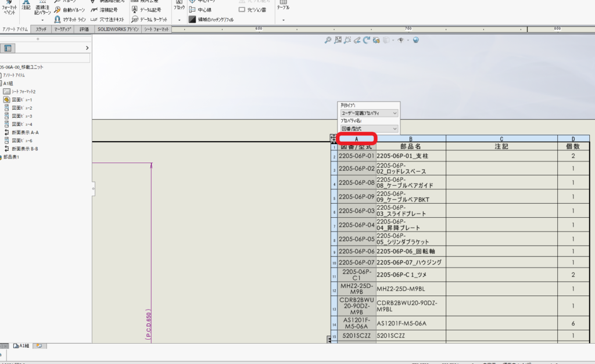Select the Hole Callout text (穴寸法テキスト) tool
595x364 pixels.
click(x=112, y=19)
